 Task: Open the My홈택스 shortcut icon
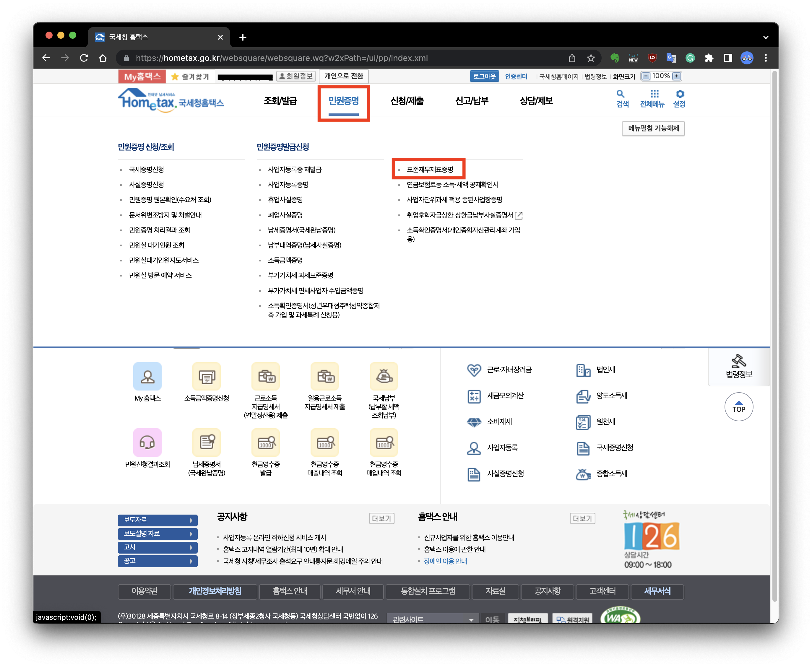click(147, 377)
